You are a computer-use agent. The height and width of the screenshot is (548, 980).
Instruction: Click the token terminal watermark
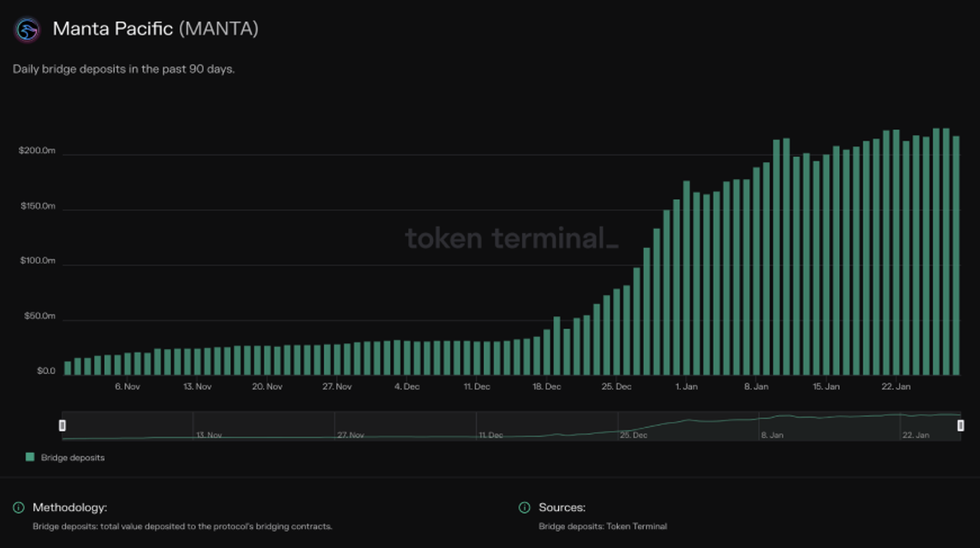[511, 238]
